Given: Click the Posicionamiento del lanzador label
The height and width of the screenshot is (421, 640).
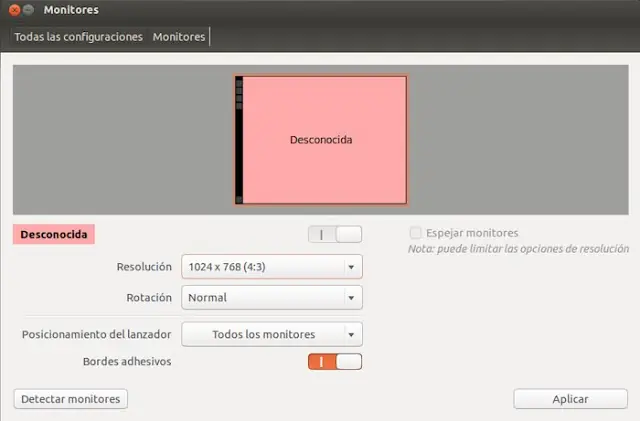Looking at the screenshot, I should pos(97,334).
